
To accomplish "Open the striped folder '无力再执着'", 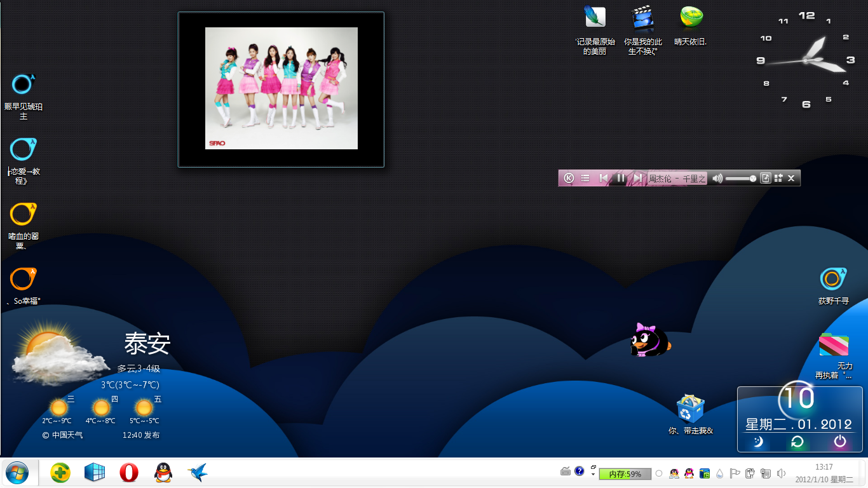I will click(x=833, y=356).
